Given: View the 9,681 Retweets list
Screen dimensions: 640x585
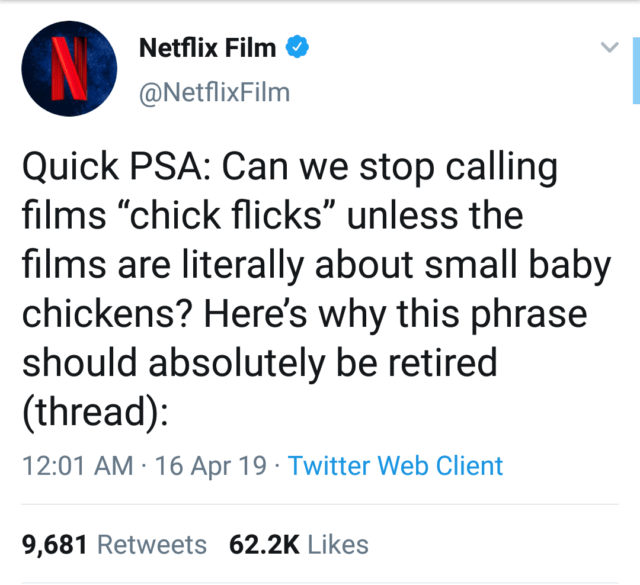Looking at the screenshot, I should coord(59,545).
